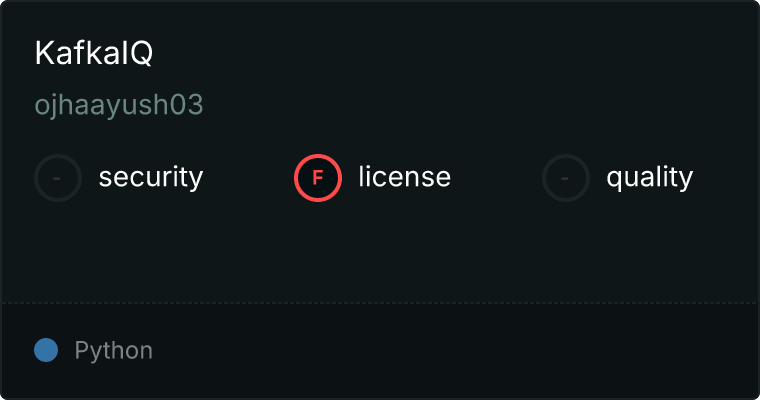Click the red ring around license grade
Image resolution: width=760 pixels, height=400 pixels.
pyautogui.click(x=318, y=156)
